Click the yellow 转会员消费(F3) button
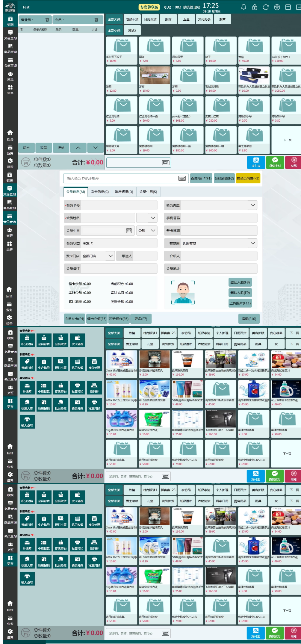301x644 pixels. tap(248, 178)
